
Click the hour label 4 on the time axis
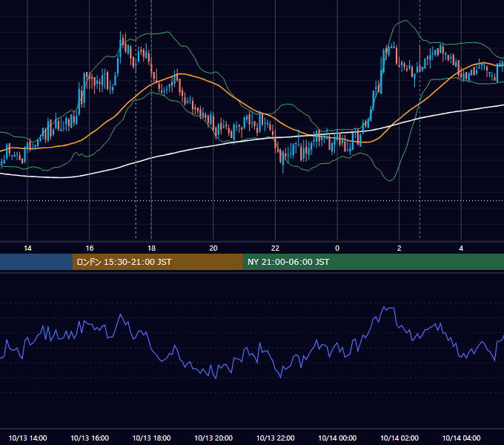(461, 248)
